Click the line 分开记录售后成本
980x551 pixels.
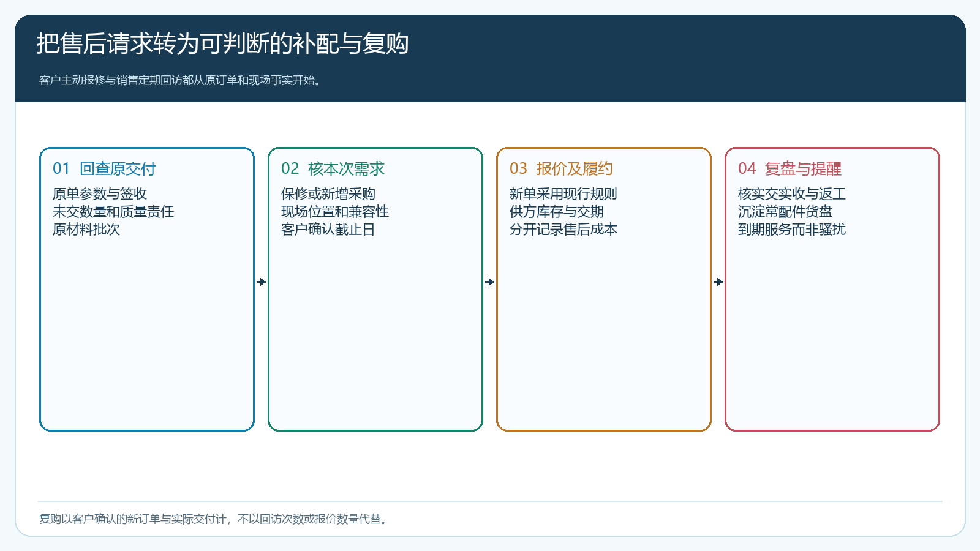[x=563, y=230]
